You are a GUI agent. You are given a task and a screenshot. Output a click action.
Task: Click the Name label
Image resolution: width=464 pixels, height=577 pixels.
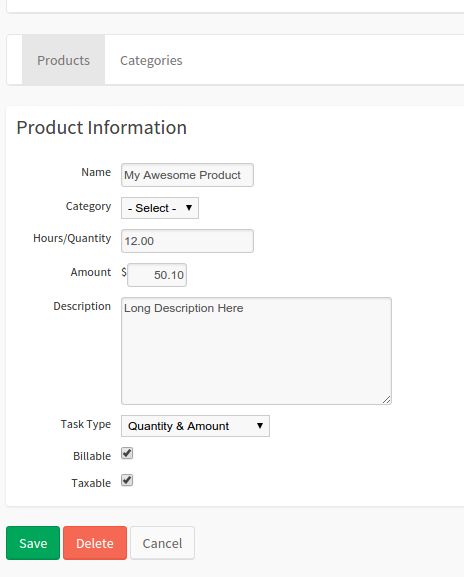pyautogui.click(x=96, y=172)
